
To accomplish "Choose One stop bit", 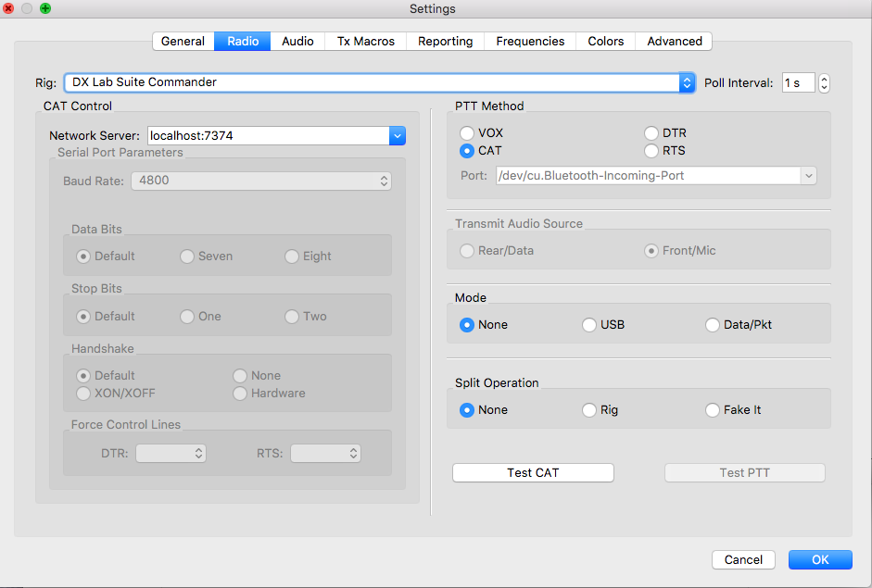I will tap(200, 317).
